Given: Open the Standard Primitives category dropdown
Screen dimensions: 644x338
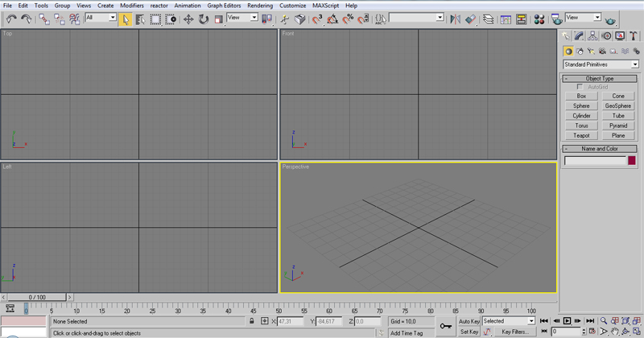Looking at the screenshot, I should (601, 64).
